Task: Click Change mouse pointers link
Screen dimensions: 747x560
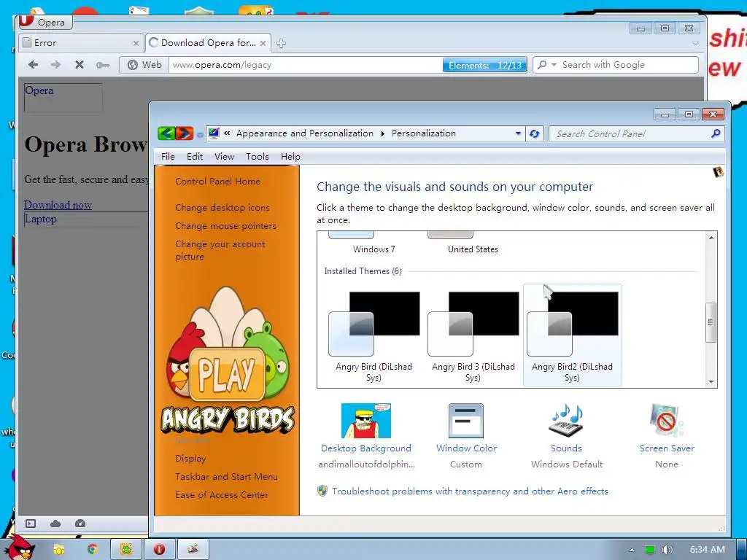Action: [226, 226]
